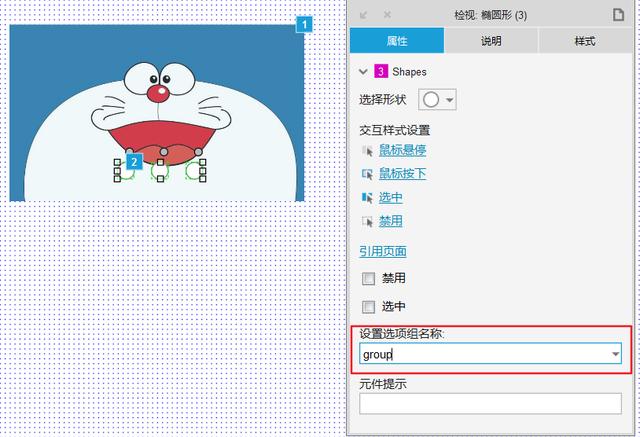640x437 pixels.
Task: Enable the 禁用 checkbox
Action: (368, 279)
